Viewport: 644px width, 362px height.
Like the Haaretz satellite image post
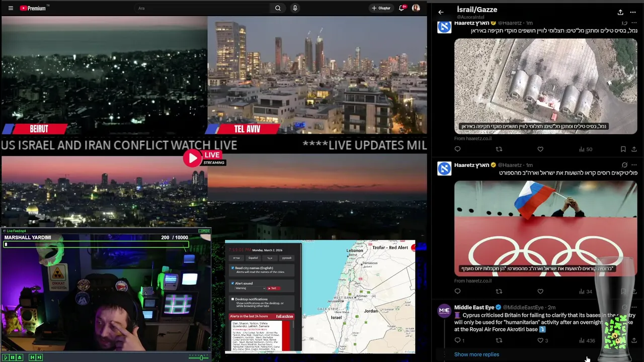540,149
